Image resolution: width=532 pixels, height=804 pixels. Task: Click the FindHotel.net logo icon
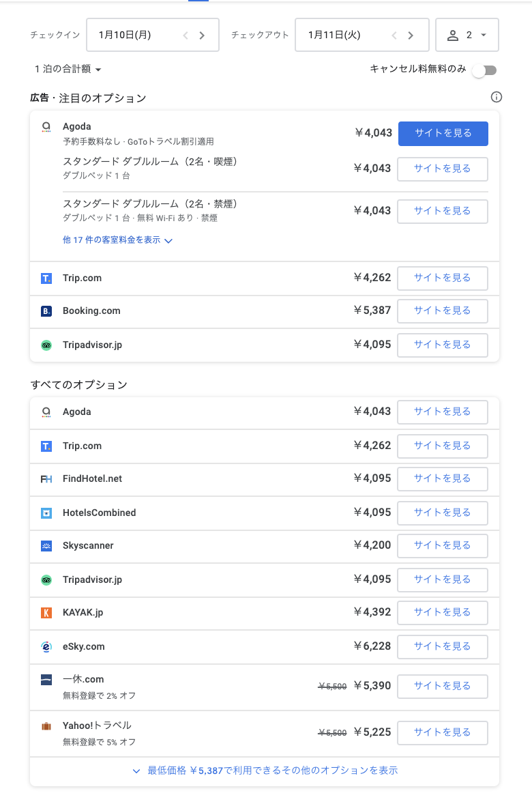click(x=46, y=479)
